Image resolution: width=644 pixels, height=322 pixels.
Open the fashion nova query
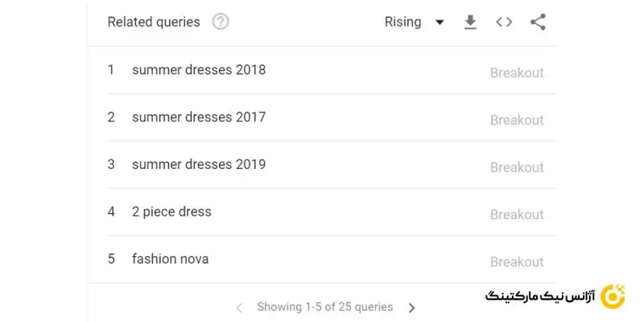170,260
